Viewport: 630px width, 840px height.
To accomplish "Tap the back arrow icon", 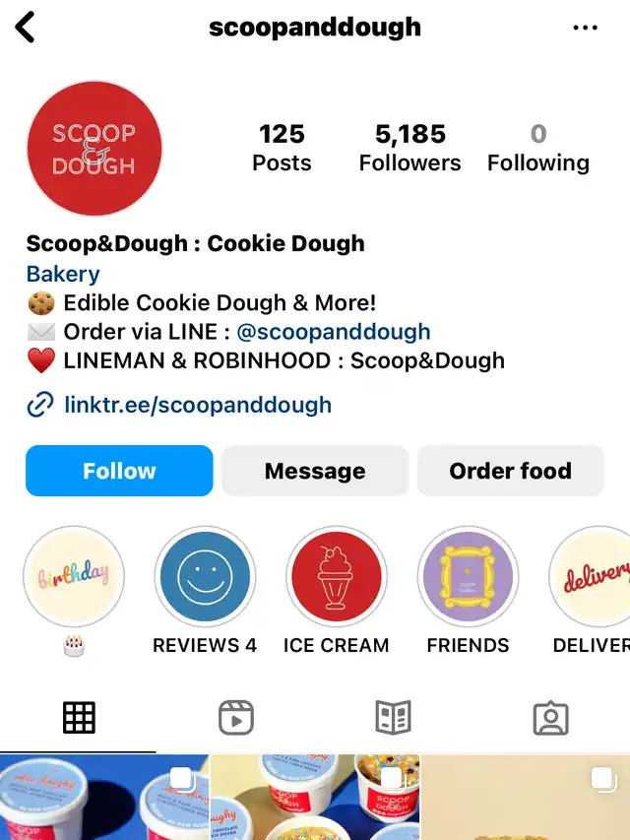I will click(25, 27).
